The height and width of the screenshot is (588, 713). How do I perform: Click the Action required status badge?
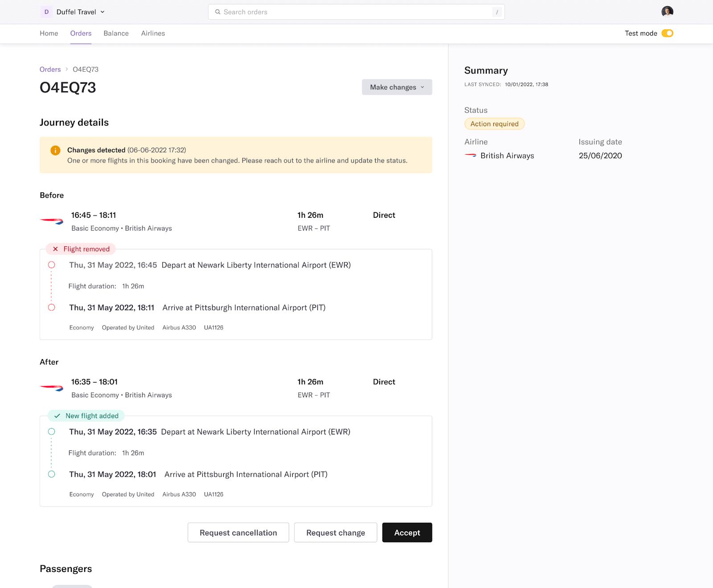(494, 123)
